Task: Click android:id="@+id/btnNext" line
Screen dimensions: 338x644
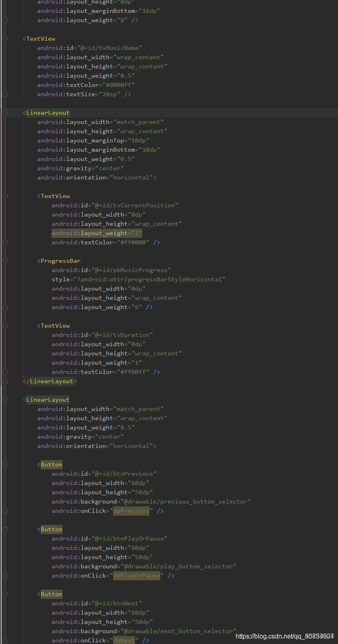Action: (97, 603)
